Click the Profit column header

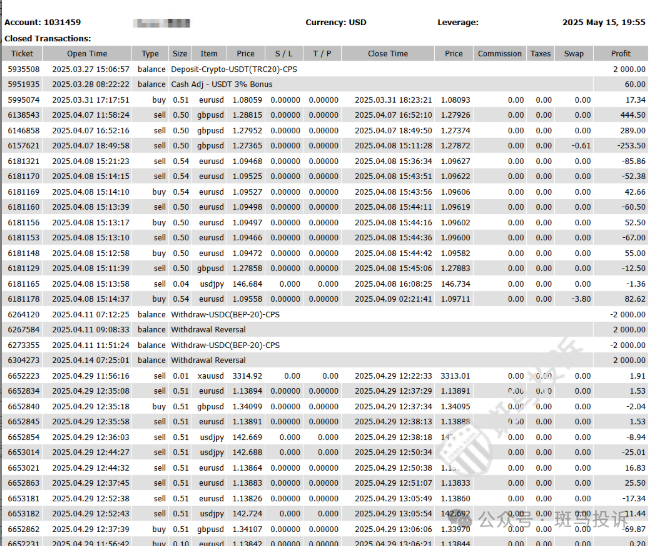[621, 54]
